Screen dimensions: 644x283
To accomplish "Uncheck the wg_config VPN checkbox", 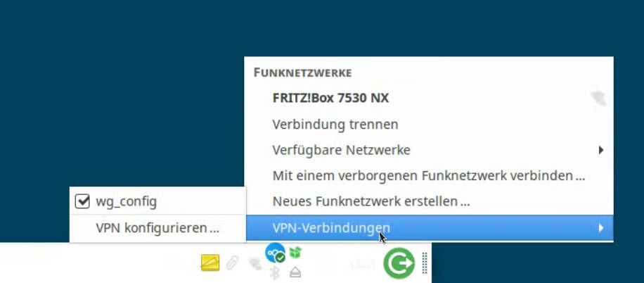I will (x=82, y=201).
